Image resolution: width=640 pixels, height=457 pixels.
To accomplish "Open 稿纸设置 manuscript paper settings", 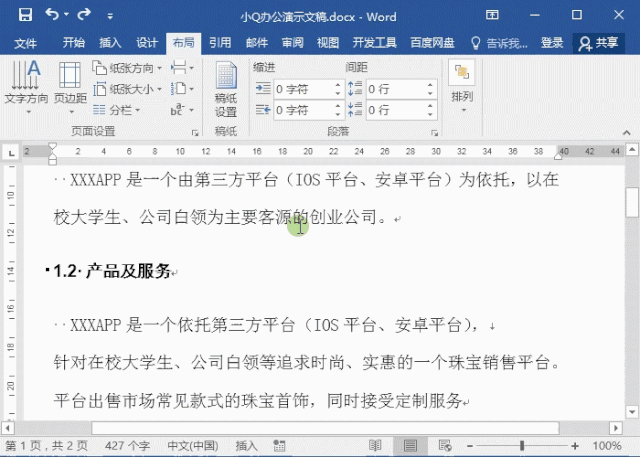I will (226, 89).
